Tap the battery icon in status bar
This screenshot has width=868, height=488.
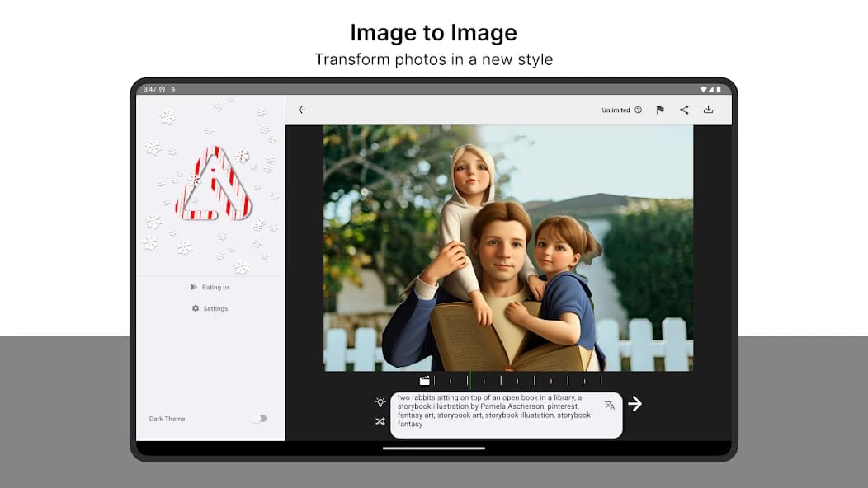[719, 89]
